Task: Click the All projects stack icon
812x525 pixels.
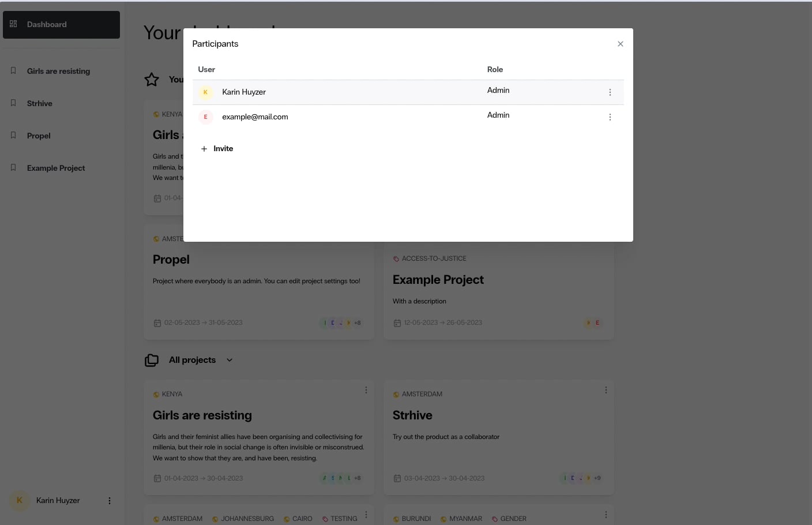Action: coord(152,360)
